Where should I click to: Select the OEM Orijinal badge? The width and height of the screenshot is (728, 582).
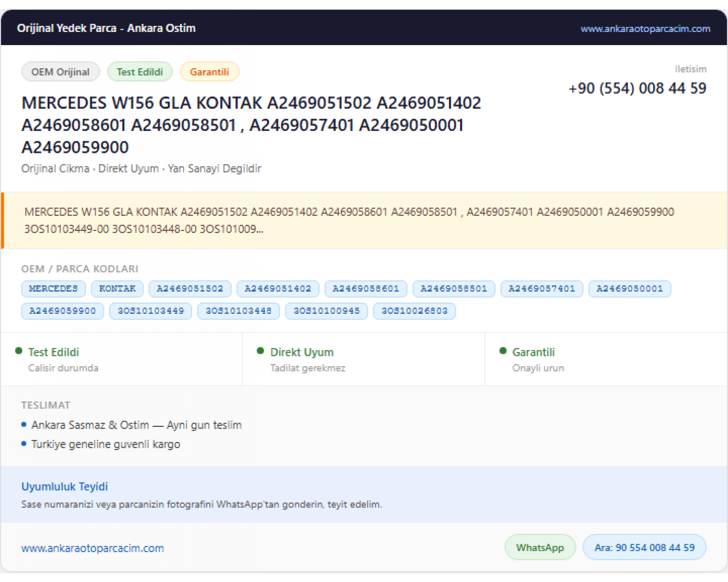(61, 72)
